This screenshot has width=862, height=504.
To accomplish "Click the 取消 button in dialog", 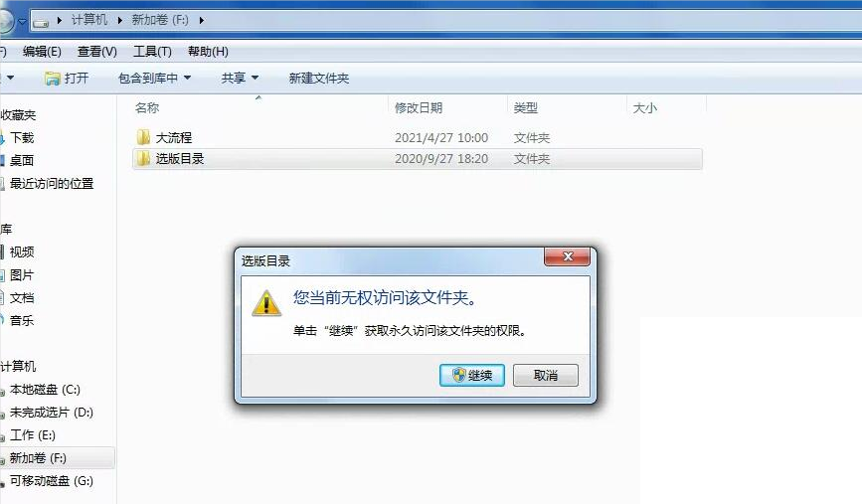I will 546,376.
